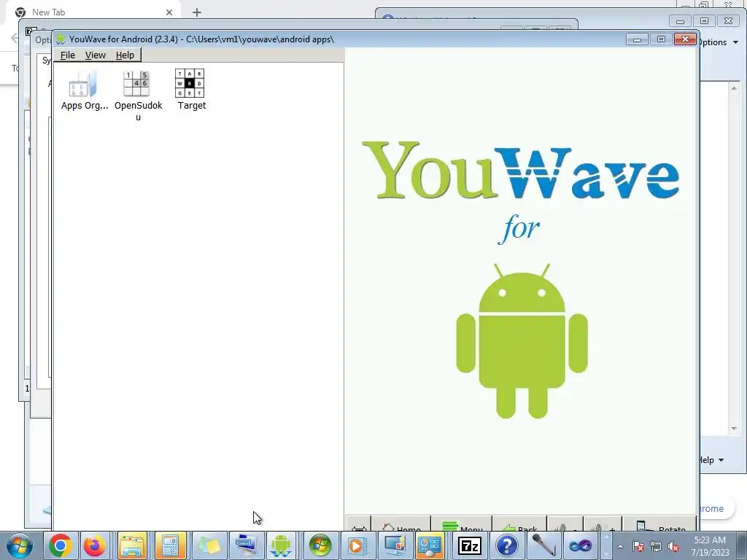Open Google Chrome from the taskbar
747x560 pixels.
60,545
